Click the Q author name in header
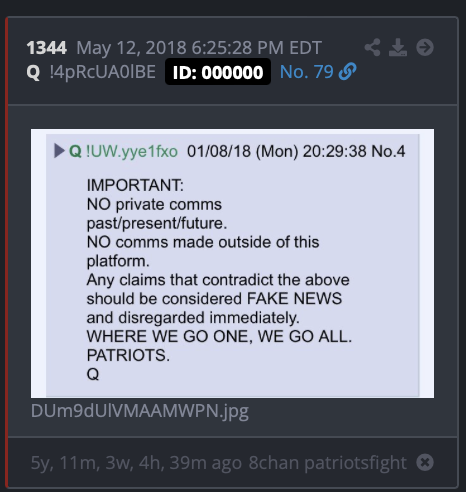 pyautogui.click(x=33, y=72)
